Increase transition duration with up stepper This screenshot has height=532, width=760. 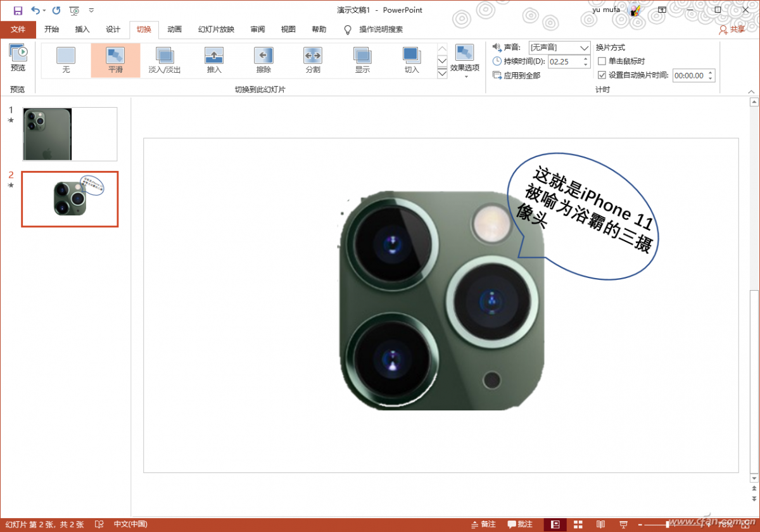pyautogui.click(x=586, y=58)
